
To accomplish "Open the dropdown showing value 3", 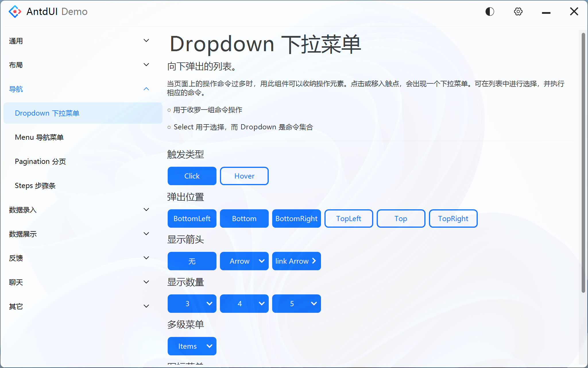I will click(192, 303).
